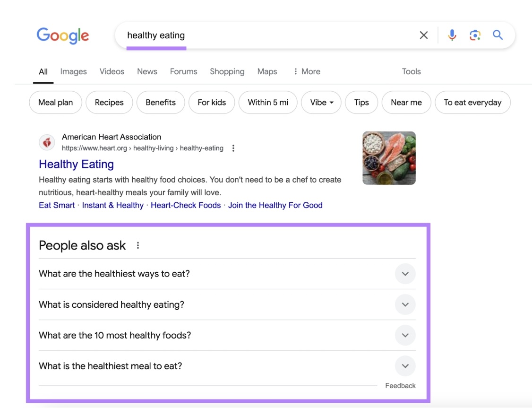This screenshot has width=532, height=408.
Task: Click the blue magnifier search icon
Action: coord(498,35)
